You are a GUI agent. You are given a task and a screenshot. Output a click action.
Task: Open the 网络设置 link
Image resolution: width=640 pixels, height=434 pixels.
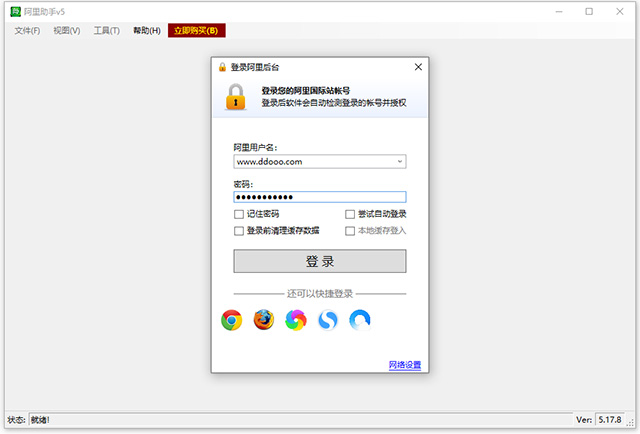click(404, 365)
